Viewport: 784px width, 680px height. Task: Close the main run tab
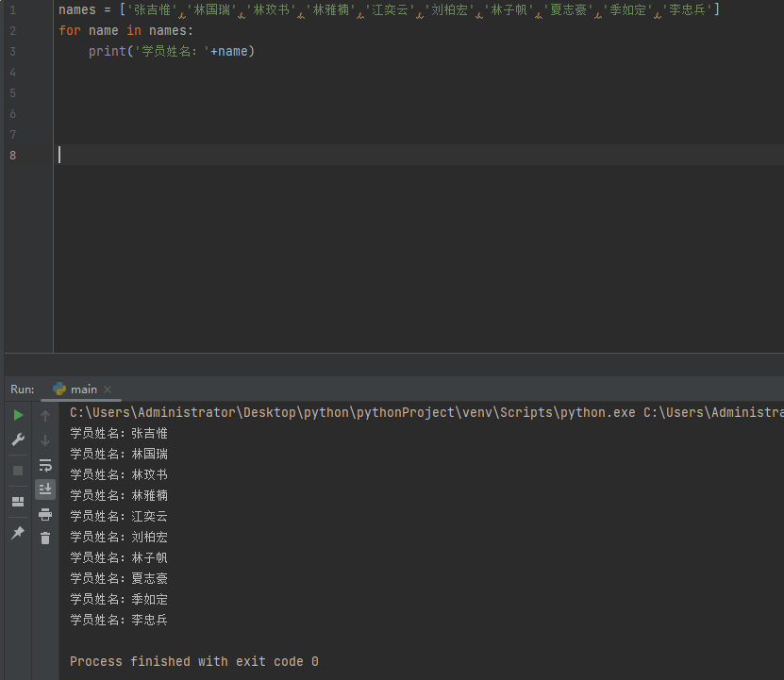coord(108,389)
